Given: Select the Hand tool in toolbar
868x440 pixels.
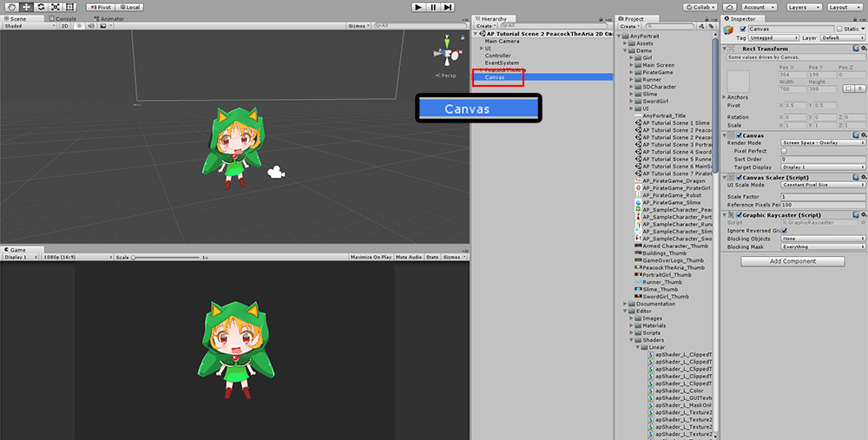Looking at the screenshot, I should pyautogui.click(x=11, y=7).
